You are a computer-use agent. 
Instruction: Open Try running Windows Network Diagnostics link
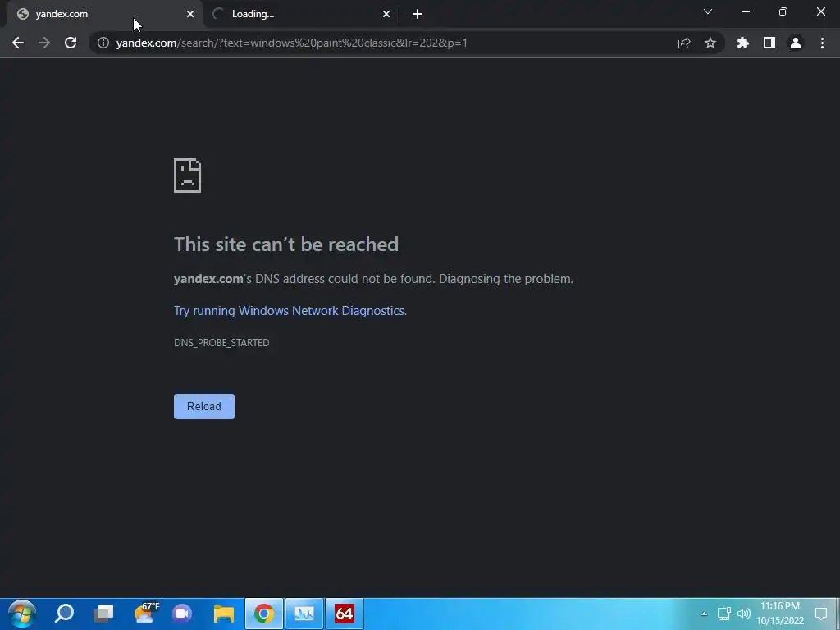(290, 311)
